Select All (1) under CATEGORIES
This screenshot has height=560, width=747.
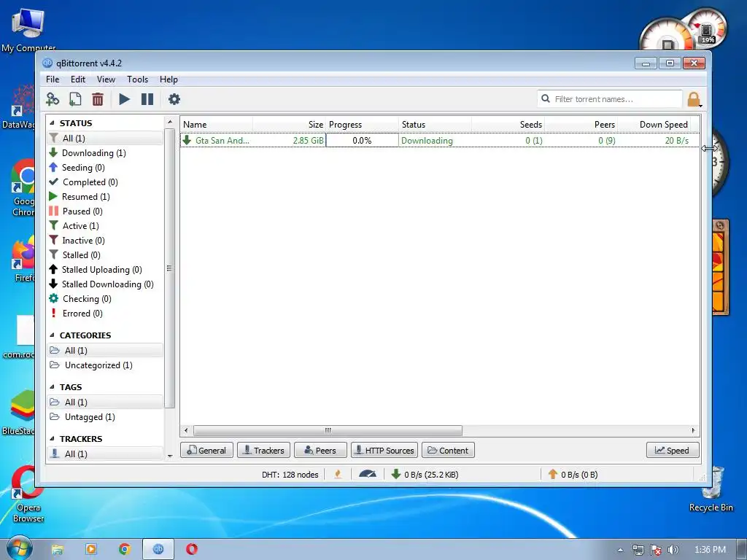105,351
